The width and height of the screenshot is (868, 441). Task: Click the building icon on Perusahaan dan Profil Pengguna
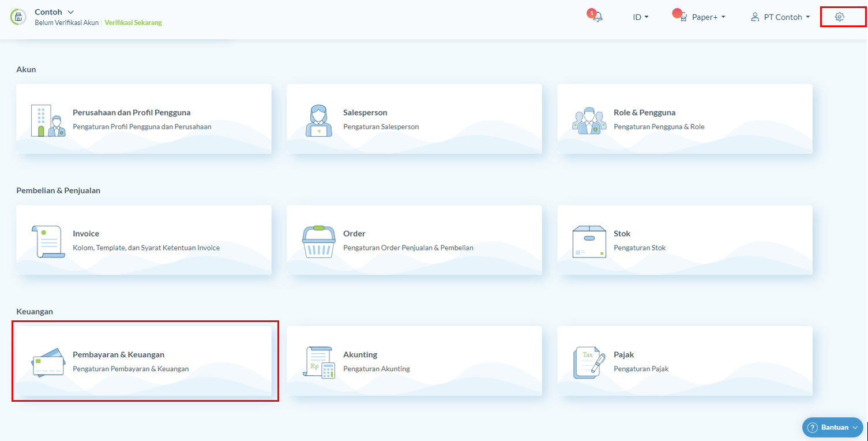[x=48, y=121]
